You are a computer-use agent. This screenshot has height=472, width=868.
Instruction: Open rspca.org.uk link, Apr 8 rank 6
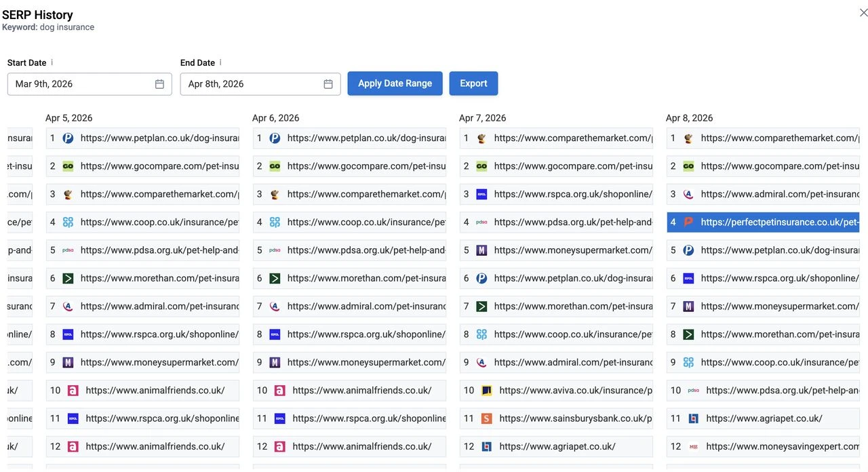tap(780, 278)
